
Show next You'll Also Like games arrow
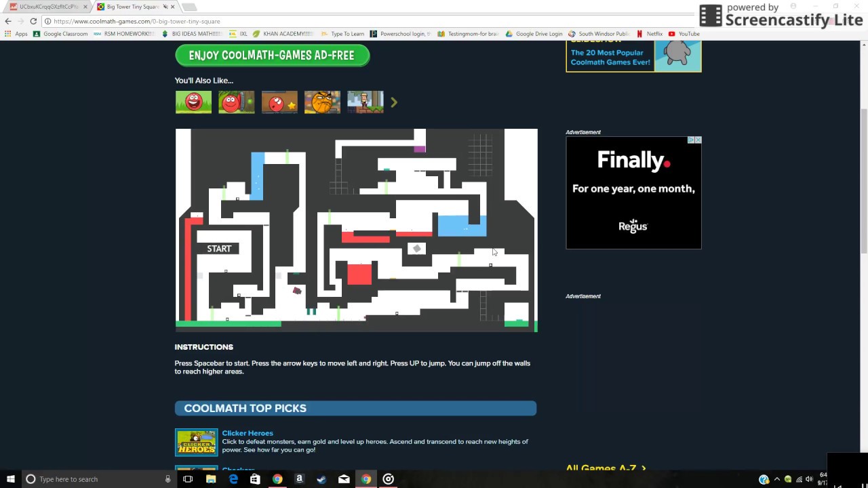394,102
